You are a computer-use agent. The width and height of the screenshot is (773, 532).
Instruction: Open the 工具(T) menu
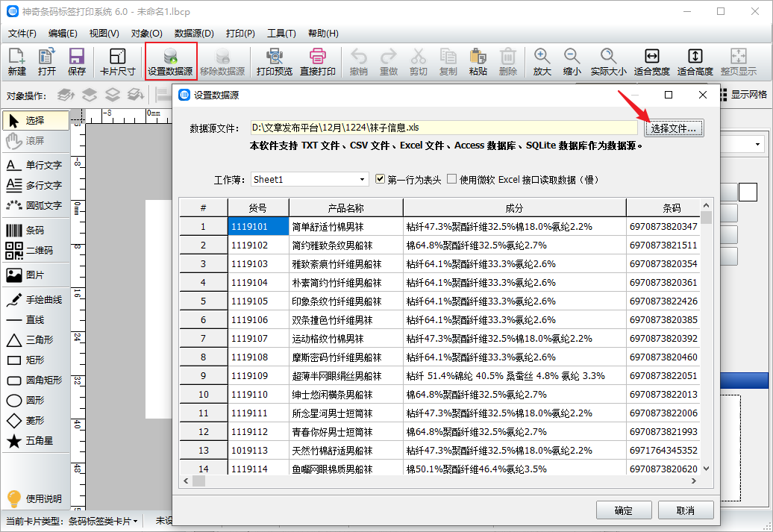281,34
